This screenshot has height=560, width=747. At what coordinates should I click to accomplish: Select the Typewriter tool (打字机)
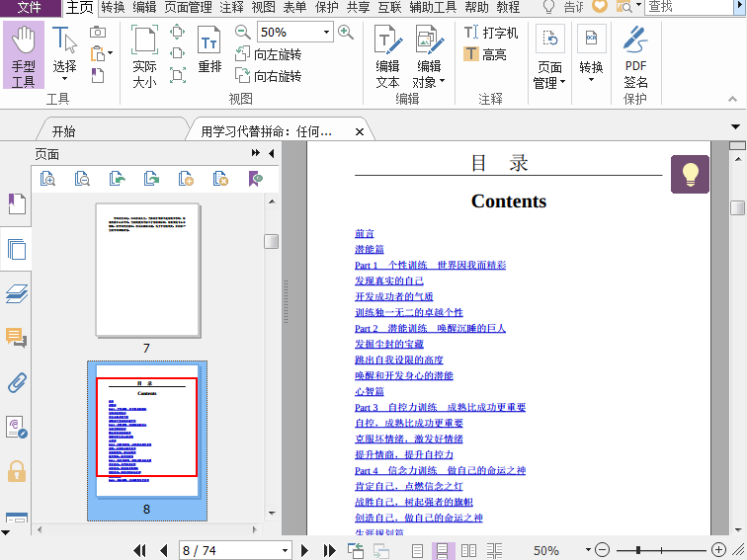[x=491, y=33]
